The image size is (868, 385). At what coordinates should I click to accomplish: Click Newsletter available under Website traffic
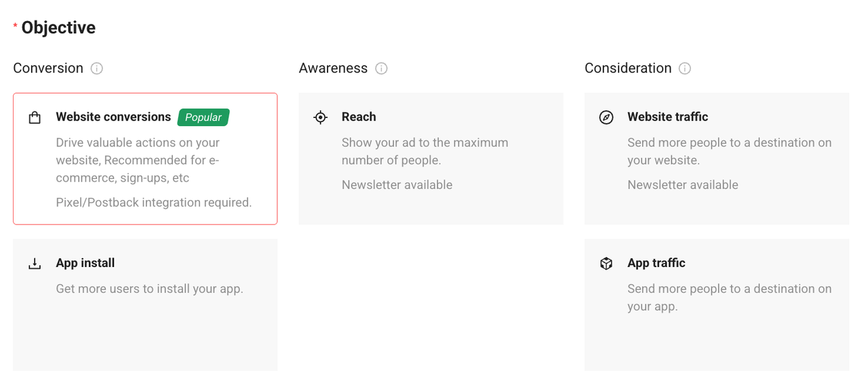point(682,185)
